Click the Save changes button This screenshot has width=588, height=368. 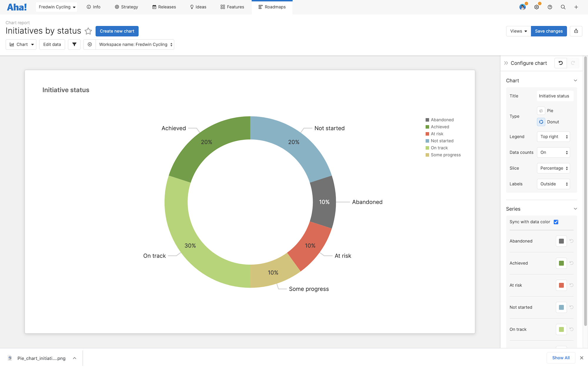click(x=549, y=31)
